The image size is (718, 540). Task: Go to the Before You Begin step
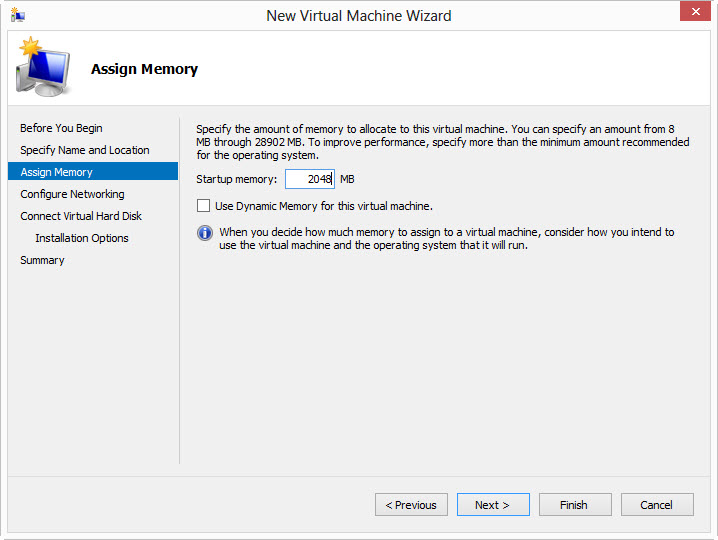61,128
